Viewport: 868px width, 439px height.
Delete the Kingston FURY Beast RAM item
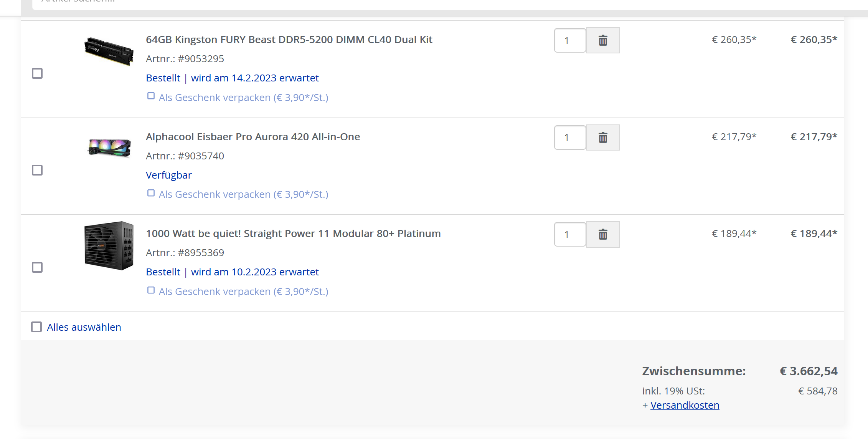(x=603, y=40)
